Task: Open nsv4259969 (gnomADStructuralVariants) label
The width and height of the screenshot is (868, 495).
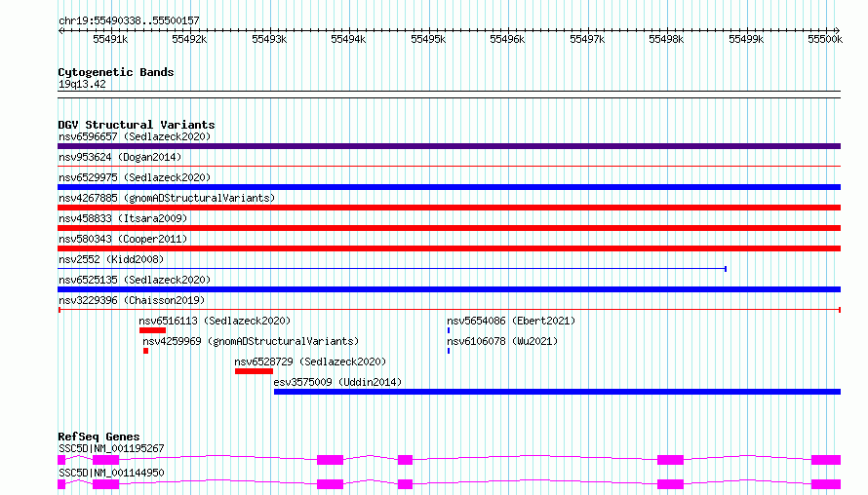Action: 251,341
